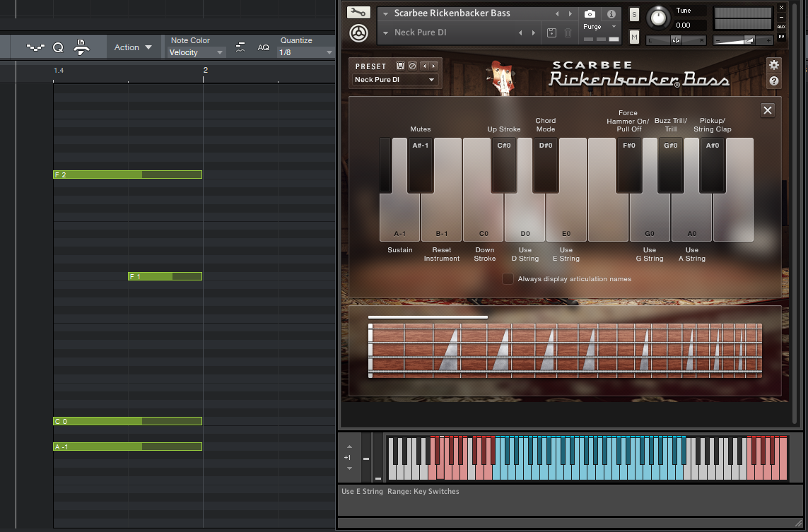808x532 pixels.
Task: Click the Q quantize icon in editor toolbar
Action: point(58,47)
